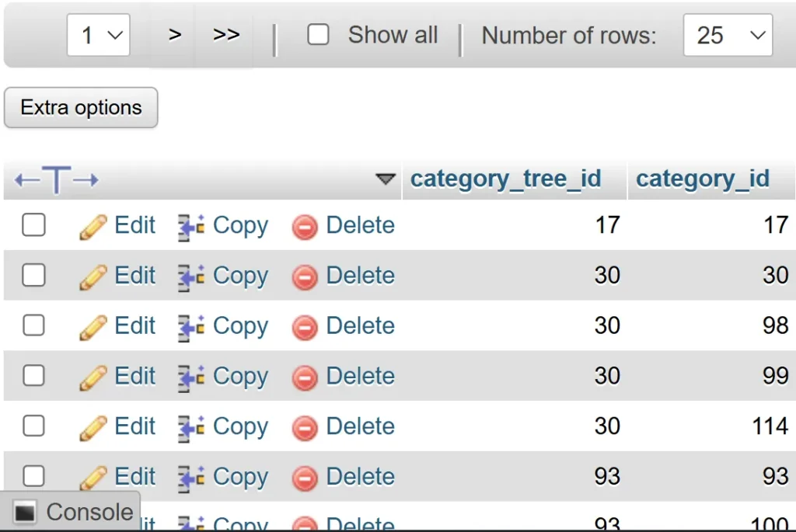The image size is (796, 532).
Task: Open the column sort options triangle
Action: pyautogui.click(x=386, y=179)
